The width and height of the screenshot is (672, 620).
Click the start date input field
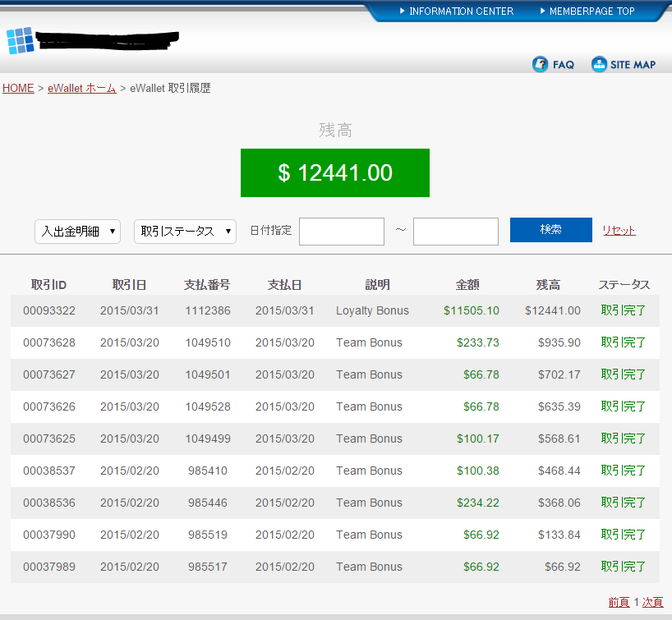(341, 232)
